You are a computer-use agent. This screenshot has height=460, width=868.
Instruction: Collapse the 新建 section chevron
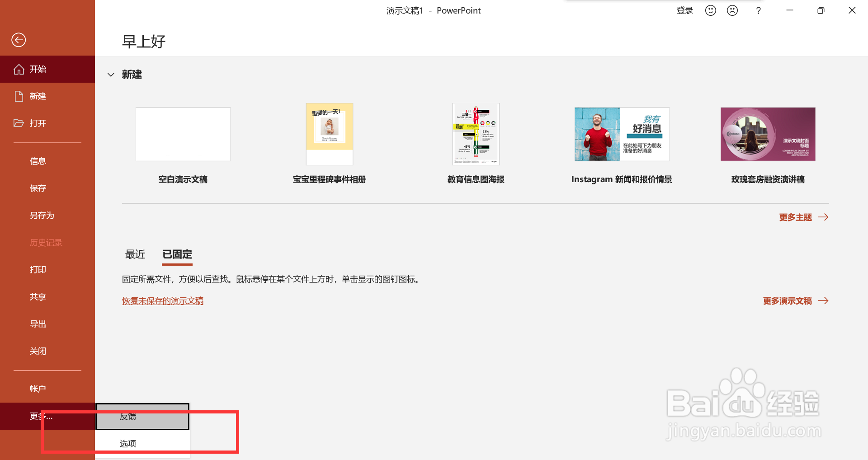(111, 75)
